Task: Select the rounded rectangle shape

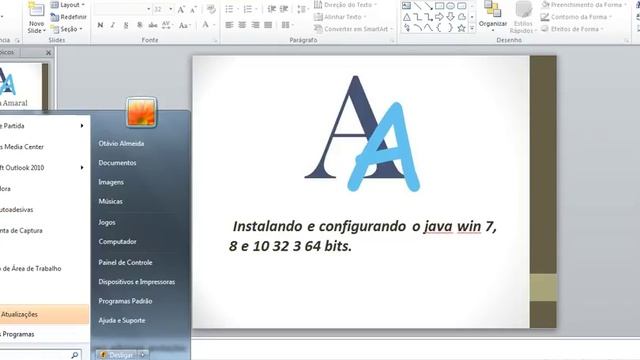Action: pos(461,6)
